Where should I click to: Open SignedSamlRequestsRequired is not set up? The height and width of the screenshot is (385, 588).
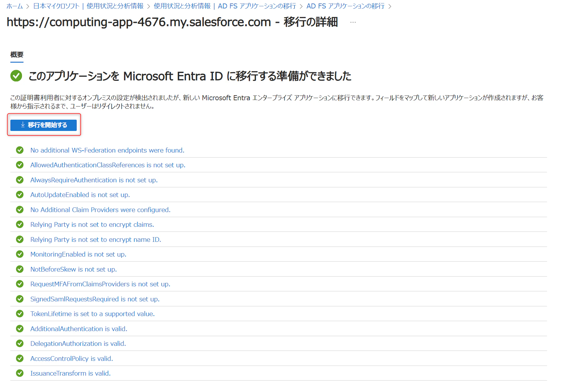click(x=95, y=299)
